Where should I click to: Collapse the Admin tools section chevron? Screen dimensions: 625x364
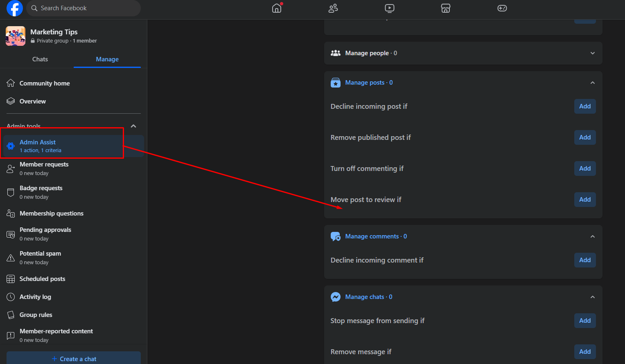pos(133,126)
